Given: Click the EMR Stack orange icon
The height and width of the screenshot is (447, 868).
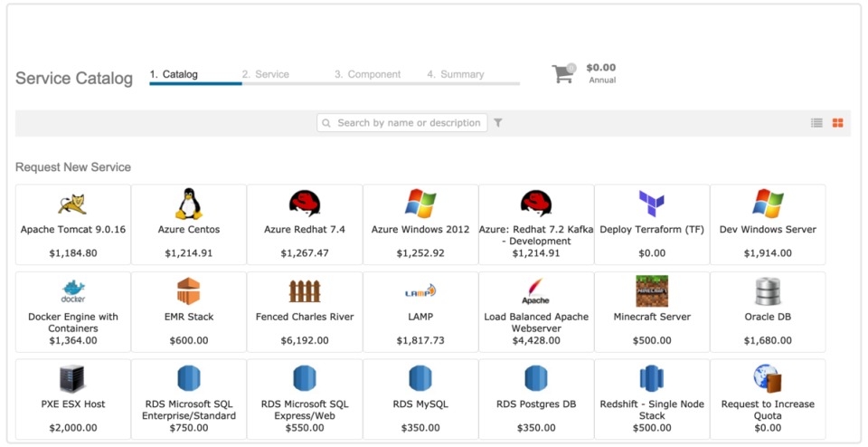Looking at the screenshot, I should click(188, 290).
